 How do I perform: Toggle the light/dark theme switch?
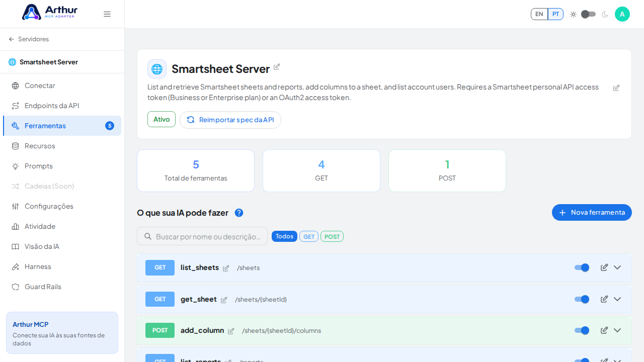pos(588,14)
